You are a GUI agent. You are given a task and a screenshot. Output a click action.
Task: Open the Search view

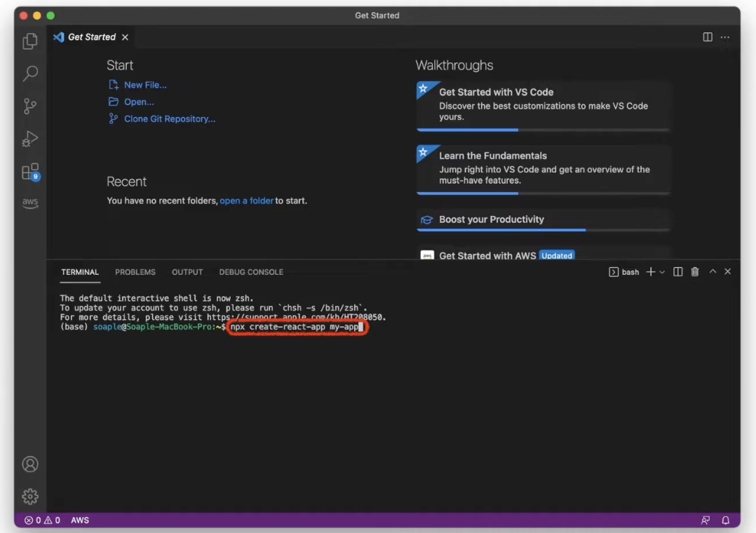(x=29, y=74)
